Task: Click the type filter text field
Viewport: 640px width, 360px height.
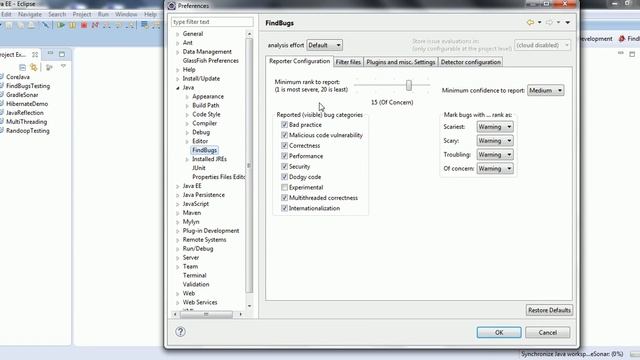Action: coord(212,22)
